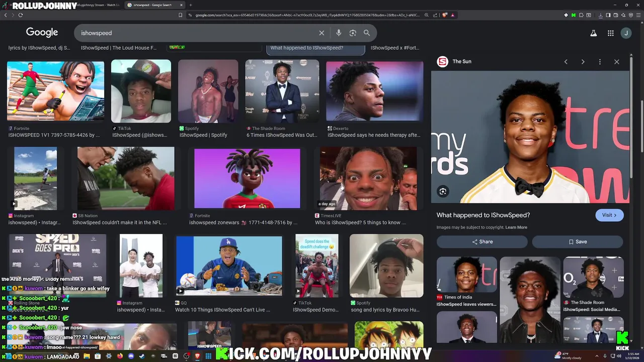Open Brave Shields lion icon
644x362 pixels.
click(x=445, y=15)
